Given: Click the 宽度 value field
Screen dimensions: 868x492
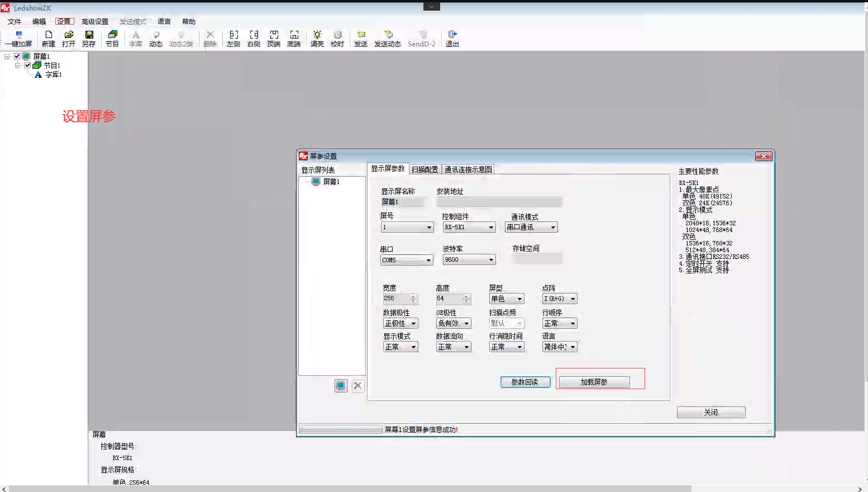Looking at the screenshot, I should [x=396, y=299].
